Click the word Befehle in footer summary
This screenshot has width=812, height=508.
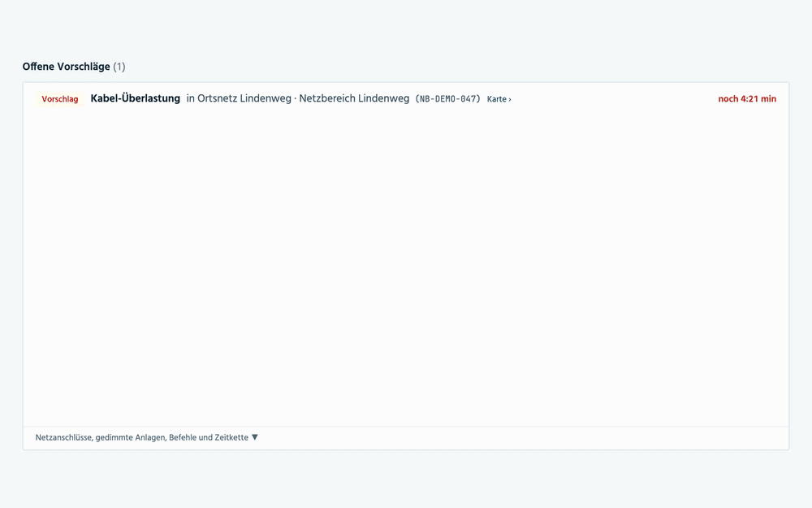point(182,437)
